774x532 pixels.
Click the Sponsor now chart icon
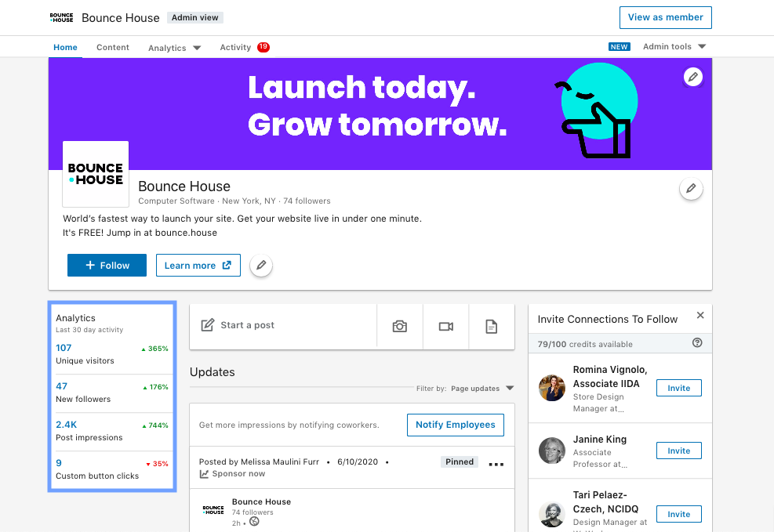click(x=204, y=474)
